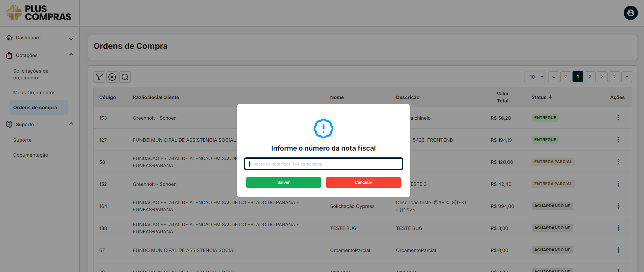Open the page size dropdown showing 10
The height and width of the screenshot is (272, 644).
[535, 77]
